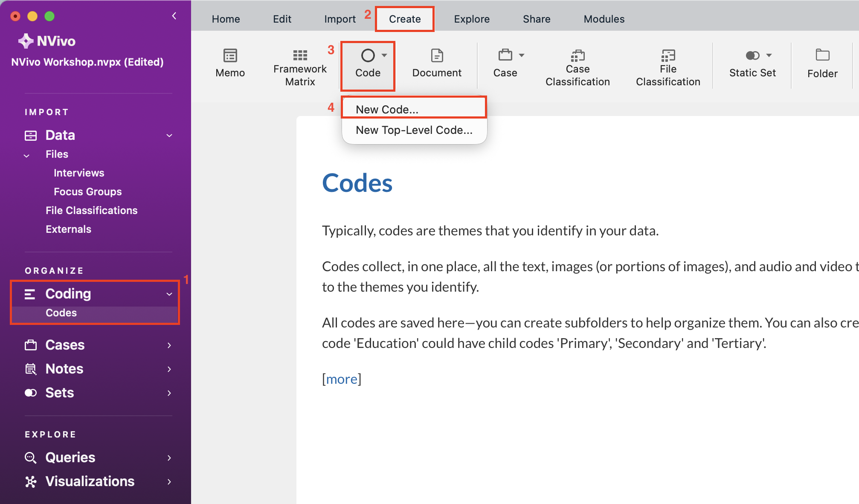Select Externals in sidebar
Viewport: 859px width, 504px height.
tap(68, 229)
